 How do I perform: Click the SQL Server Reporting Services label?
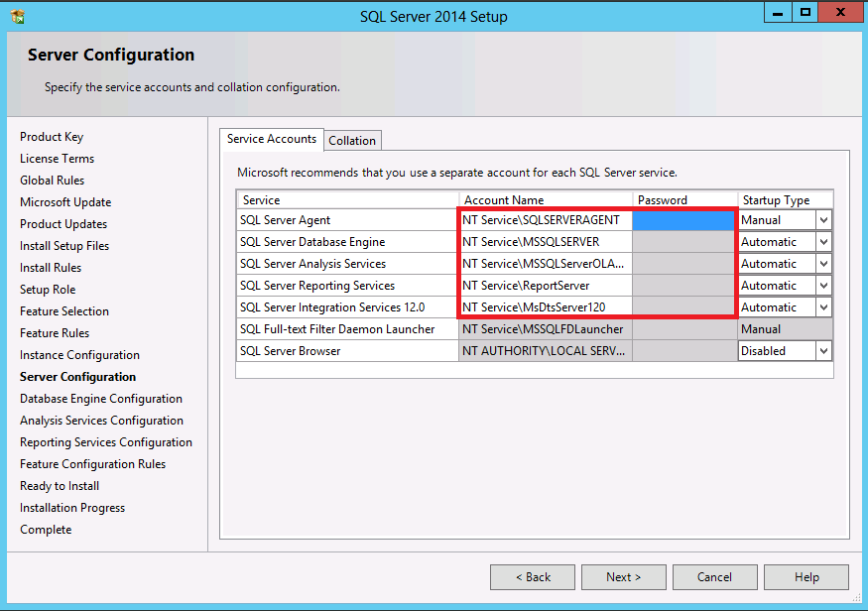pos(317,286)
